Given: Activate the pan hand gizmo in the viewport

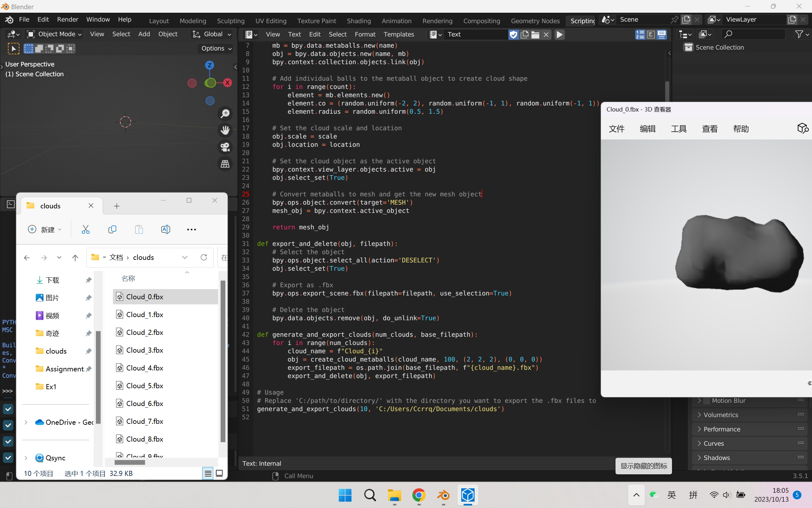Looking at the screenshot, I should pos(225,130).
